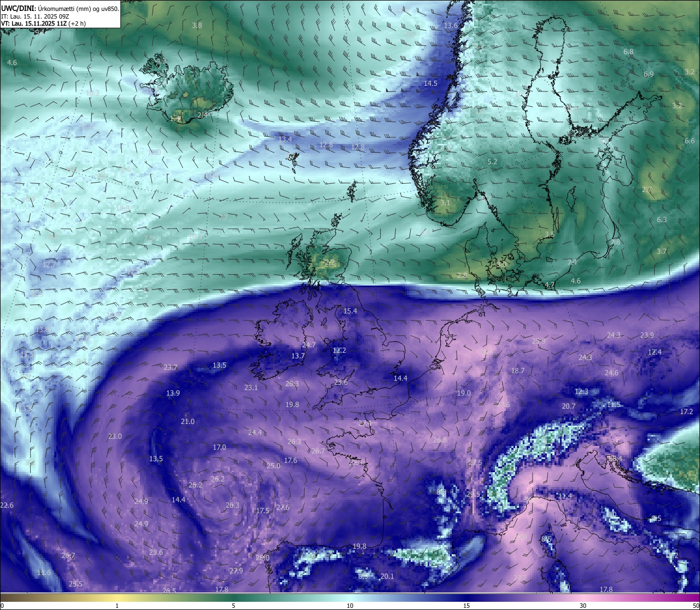This screenshot has height=610, width=700.
Task: Click the 23.9 value label
Action: pos(647,335)
